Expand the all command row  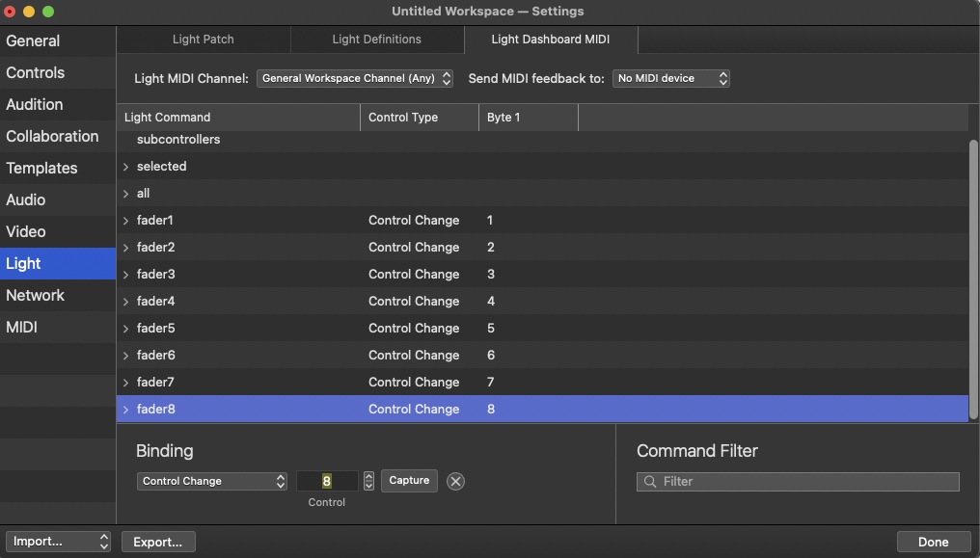click(x=125, y=194)
